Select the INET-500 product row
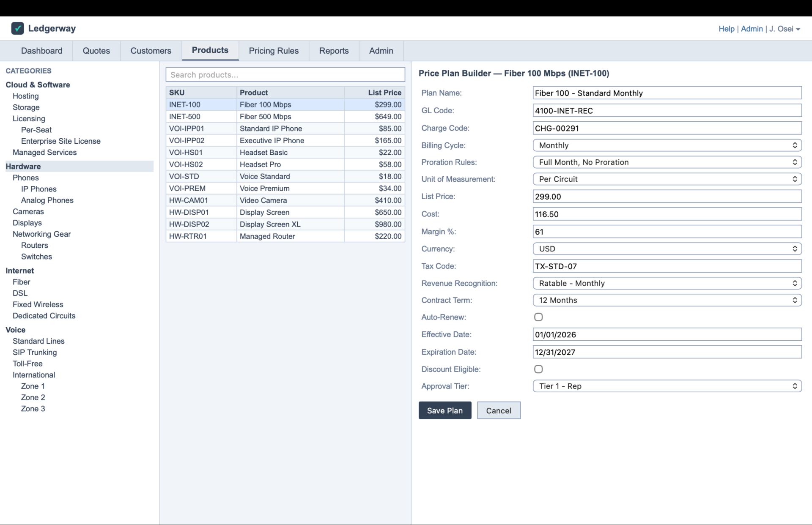This screenshot has width=812, height=525. pos(285,117)
